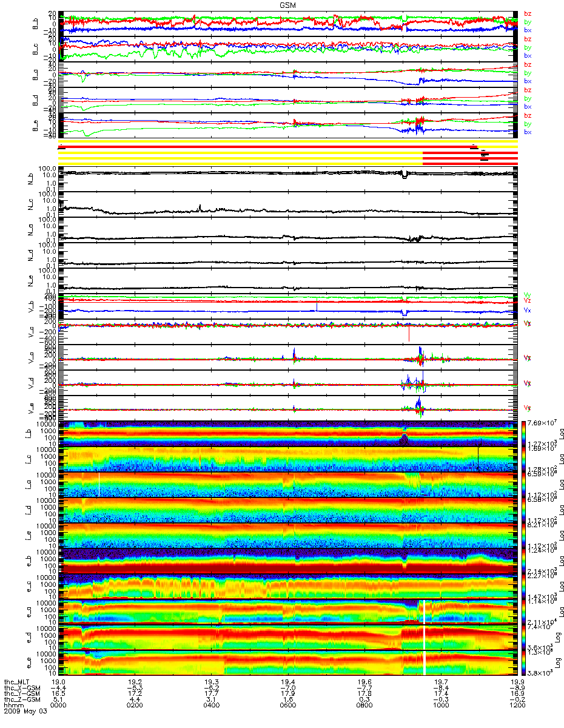The image size is (564, 728).
Task: Click the thc_Y-GSM row label
Action: [x=22, y=693]
